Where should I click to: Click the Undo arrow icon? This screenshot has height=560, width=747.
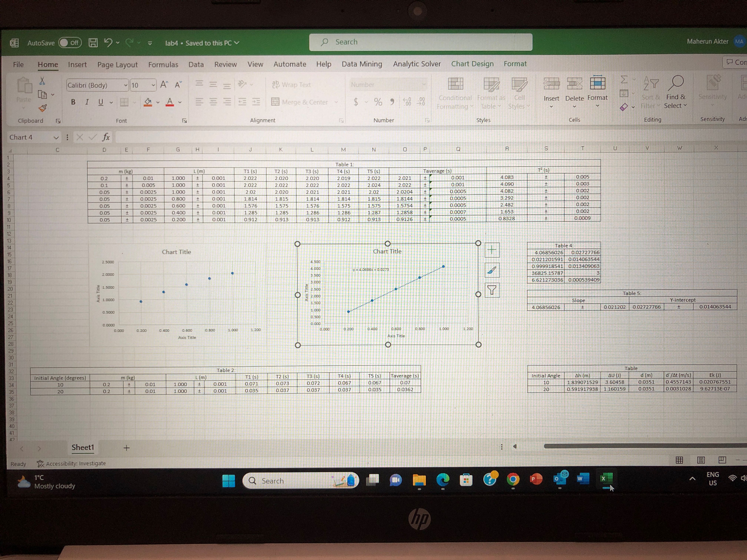pos(108,43)
